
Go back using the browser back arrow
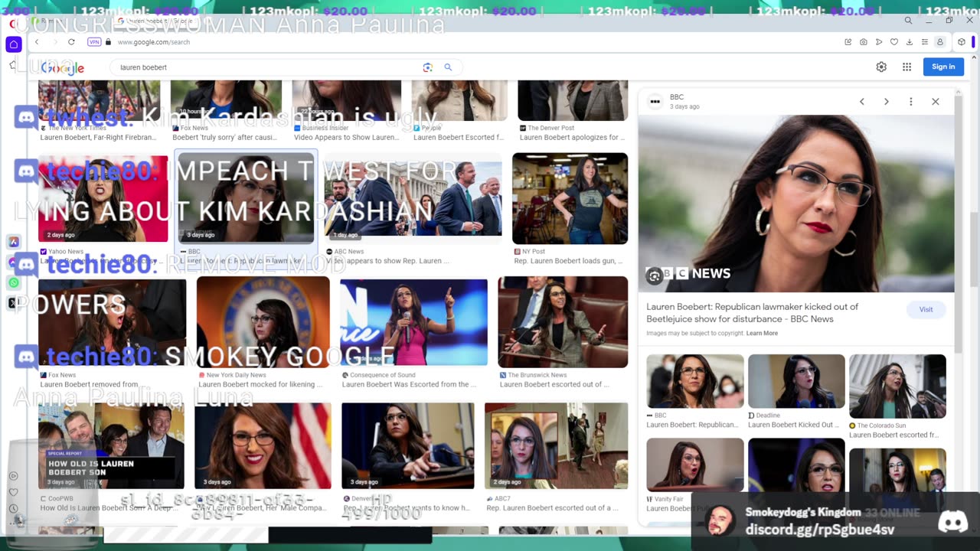37,42
